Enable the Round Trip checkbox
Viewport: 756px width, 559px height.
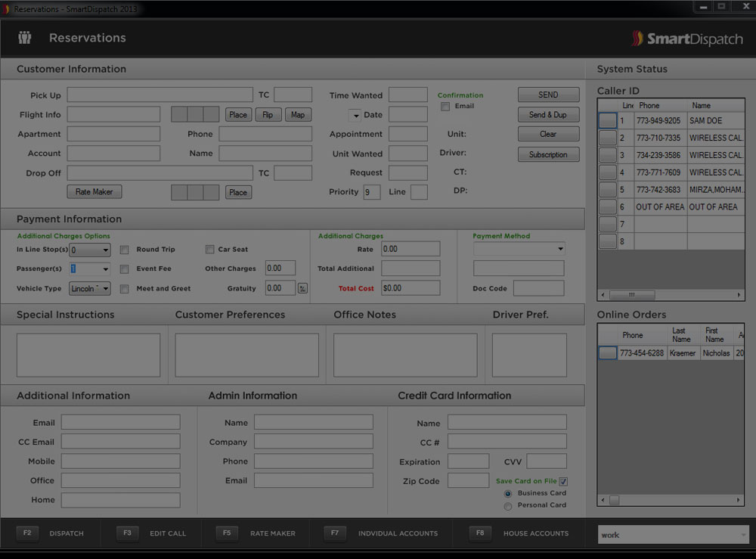click(124, 250)
